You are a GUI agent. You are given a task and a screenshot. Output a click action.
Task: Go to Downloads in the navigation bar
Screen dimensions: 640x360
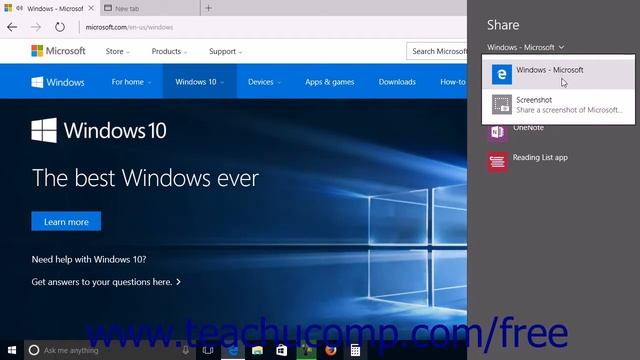tap(397, 82)
